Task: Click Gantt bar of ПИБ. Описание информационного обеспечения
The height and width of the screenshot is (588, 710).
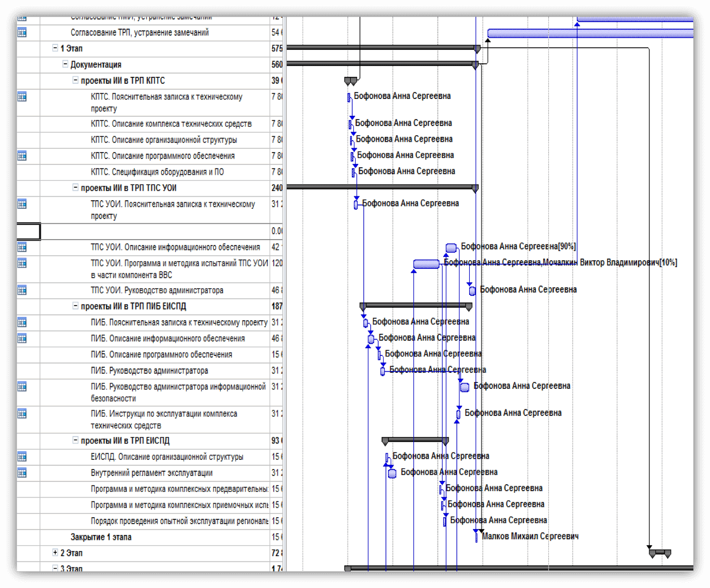Action: tap(371, 339)
